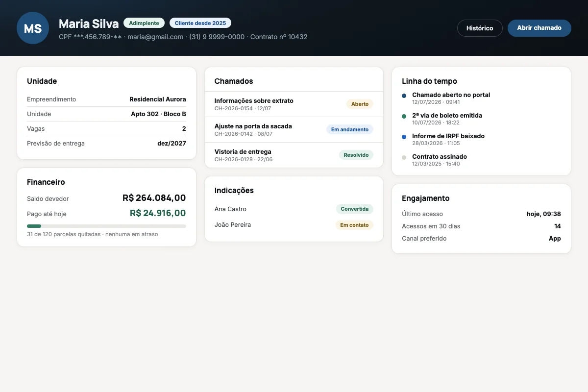Select timeline event Chamado aberto no portal
This screenshot has height=392, width=588.
451,95
